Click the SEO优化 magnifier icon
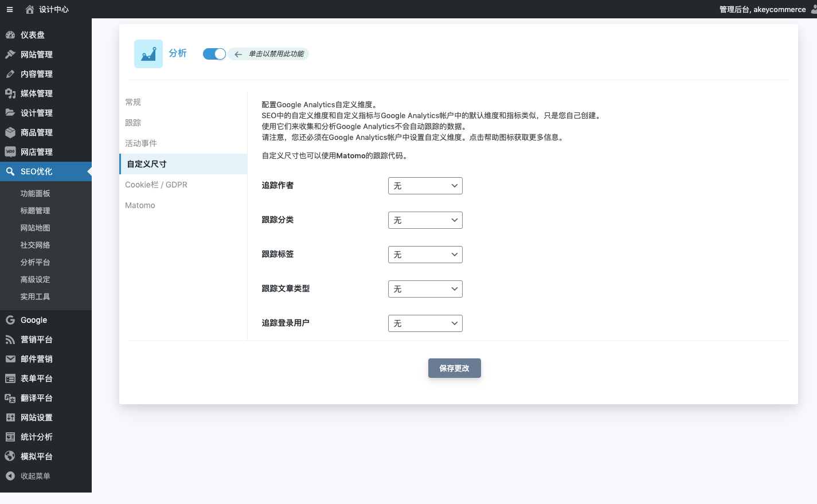 pyautogui.click(x=10, y=171)
